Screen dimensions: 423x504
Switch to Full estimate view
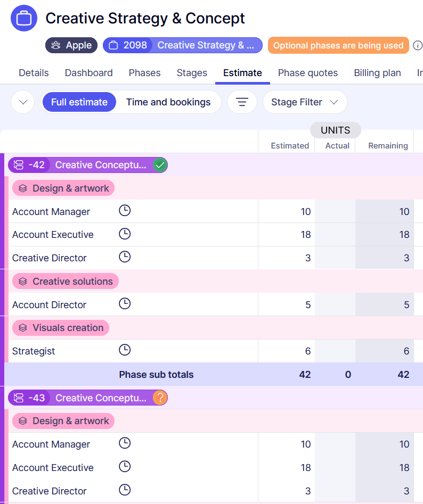(79, 102)
